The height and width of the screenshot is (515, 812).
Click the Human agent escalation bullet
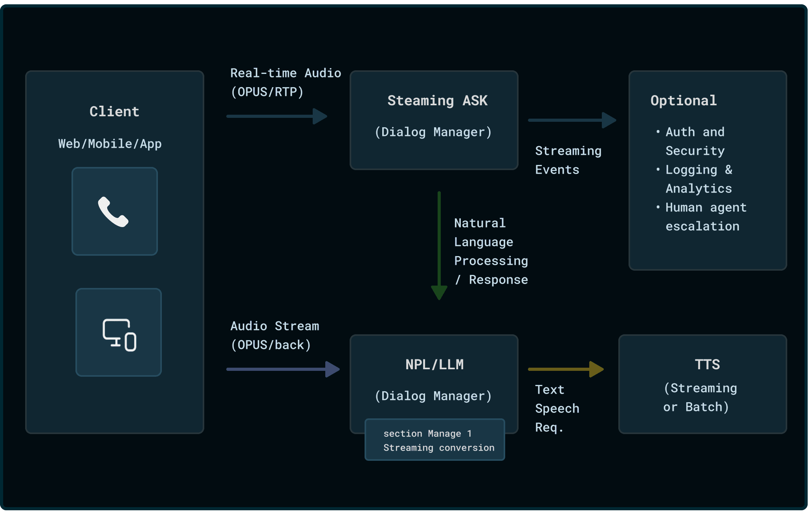tap(702, 217)
